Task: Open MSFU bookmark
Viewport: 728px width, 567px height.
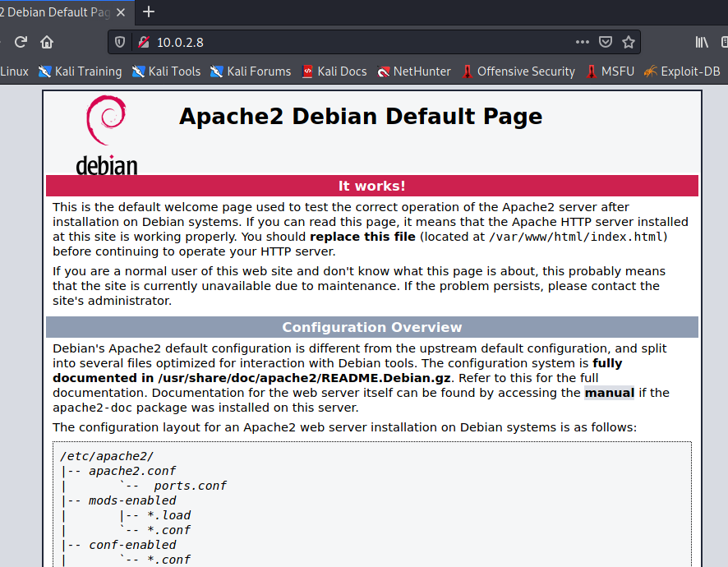Action: tap(610, 71)
